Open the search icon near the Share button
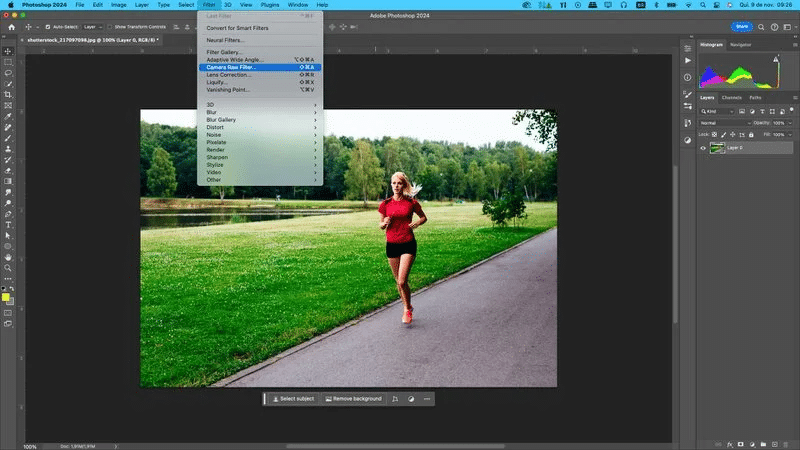The image size is (800, 450). 761,27
